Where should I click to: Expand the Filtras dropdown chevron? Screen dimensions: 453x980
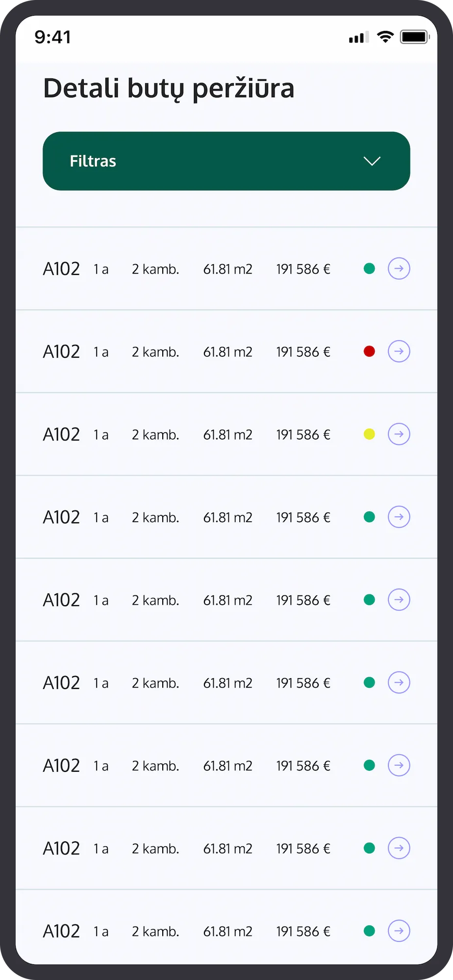pos(372,161)
